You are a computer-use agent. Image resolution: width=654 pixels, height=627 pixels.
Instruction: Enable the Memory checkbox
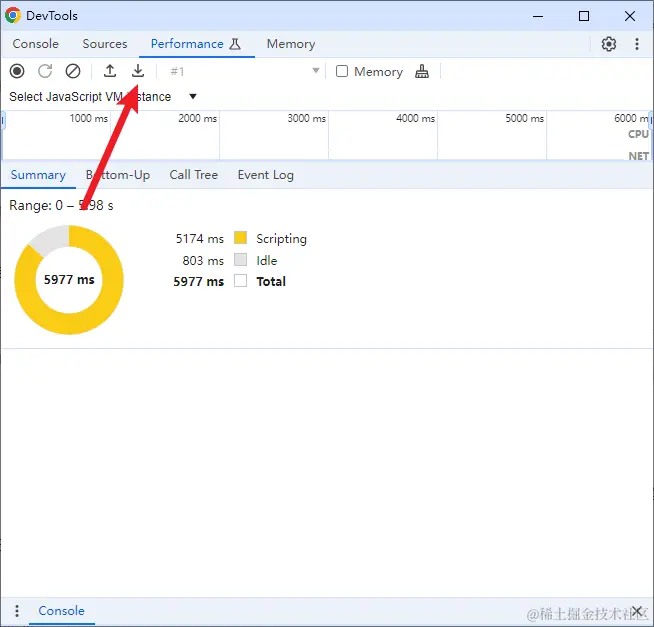[342, 71]
